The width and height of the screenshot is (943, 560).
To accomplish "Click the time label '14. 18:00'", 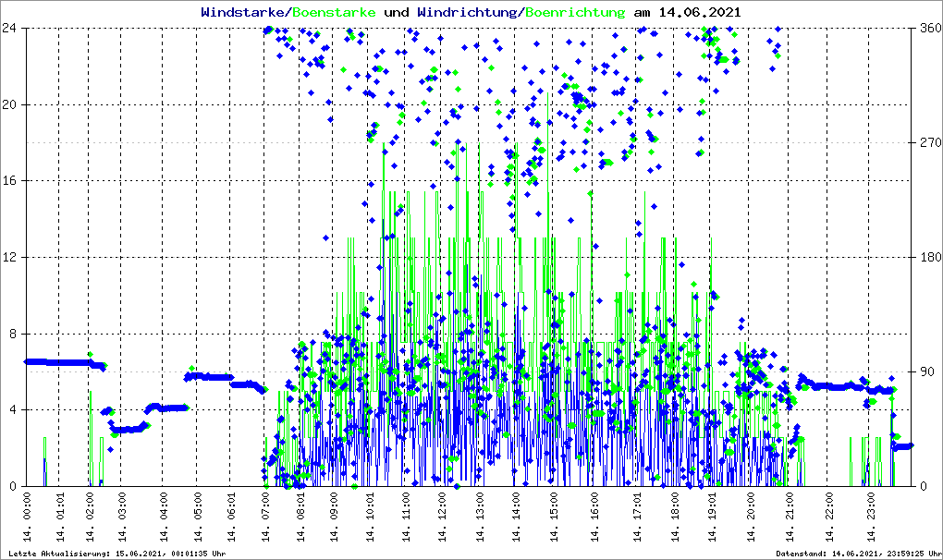I will pos(675,517).
